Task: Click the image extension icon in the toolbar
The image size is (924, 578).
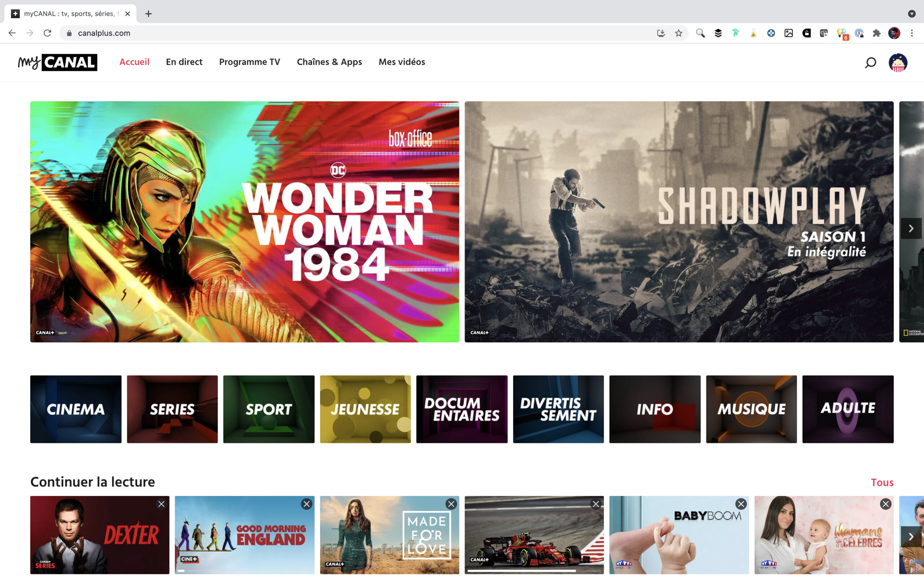Action: pos(788,33)
